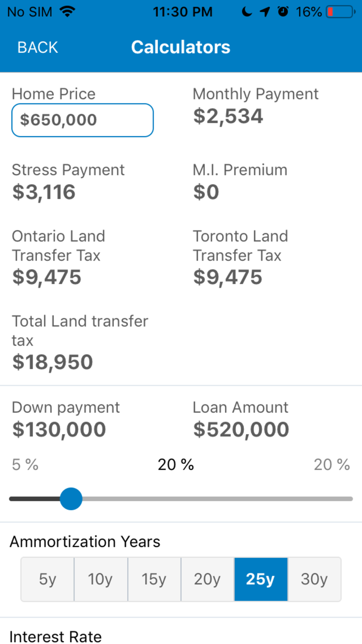Tap the Loan Amount $520,000 value

tap(241, 430)
